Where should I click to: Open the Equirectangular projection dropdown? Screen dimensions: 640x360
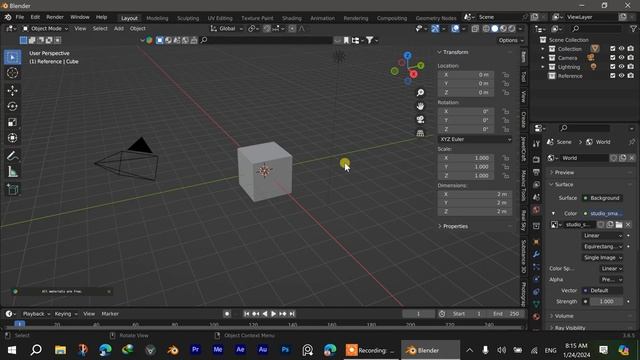(x=602, y=247)
